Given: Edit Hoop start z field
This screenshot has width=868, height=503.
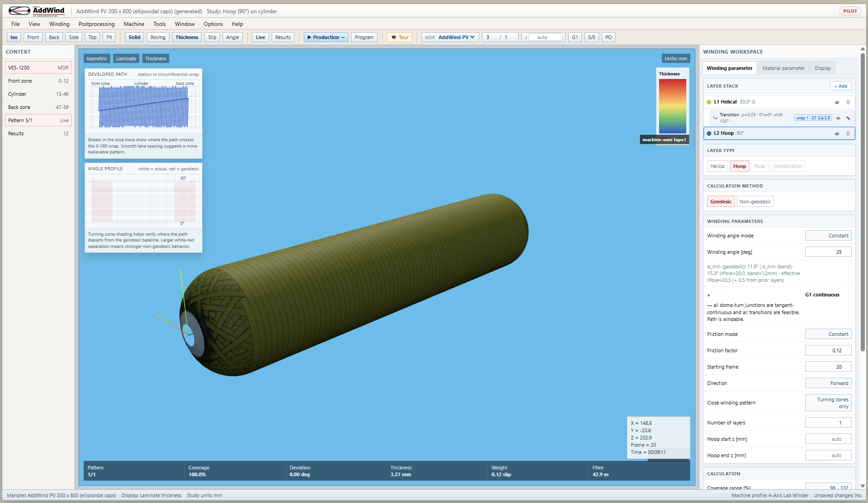Looking at the screenshot, I should pyautogui.click(x=828, y=439).
